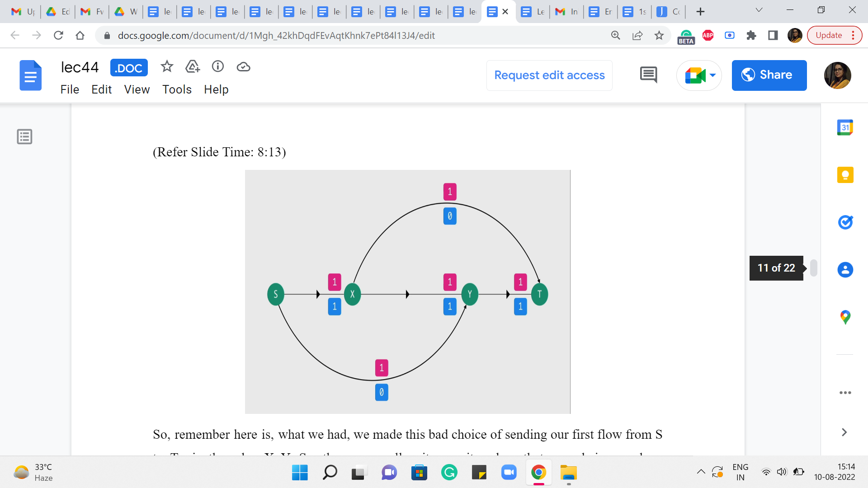This screenshot has height=488, width=868.
Task: Open Google Tasks side panel
Action: pyautogui.click(x=845, y=222)
